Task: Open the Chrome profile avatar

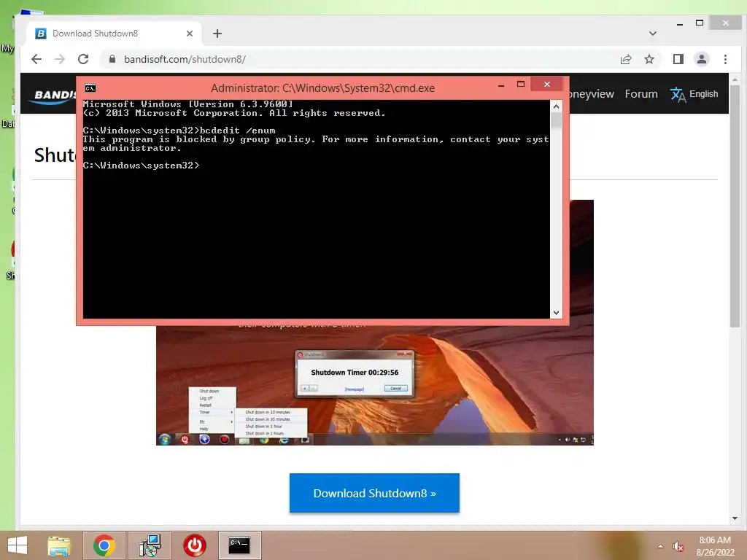Action: coord(702,59)
